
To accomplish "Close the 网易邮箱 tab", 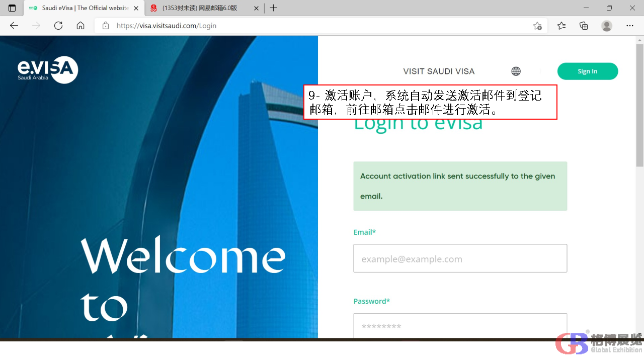I will pos(257,8).
